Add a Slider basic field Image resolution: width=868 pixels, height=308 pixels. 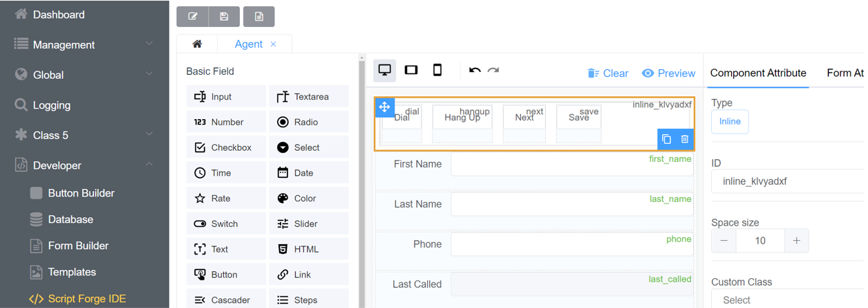pos(308,224)
